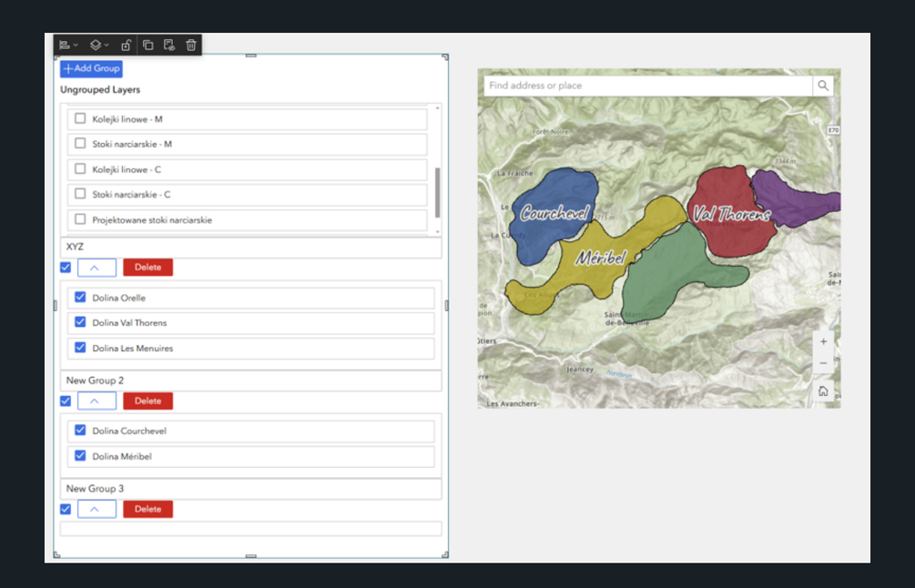This screenshot has width=915, height=588.
Task: Uncheck Dolina Méribel layer
Action: coord(80,456)
